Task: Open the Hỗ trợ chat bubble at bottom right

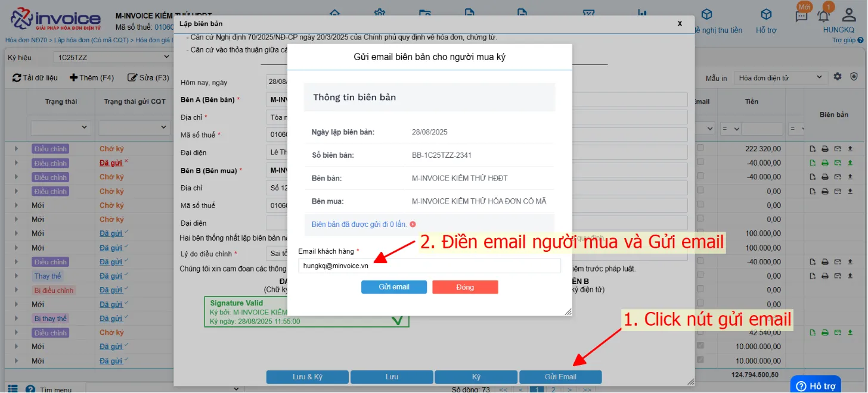Action: (x=816, y=385)
